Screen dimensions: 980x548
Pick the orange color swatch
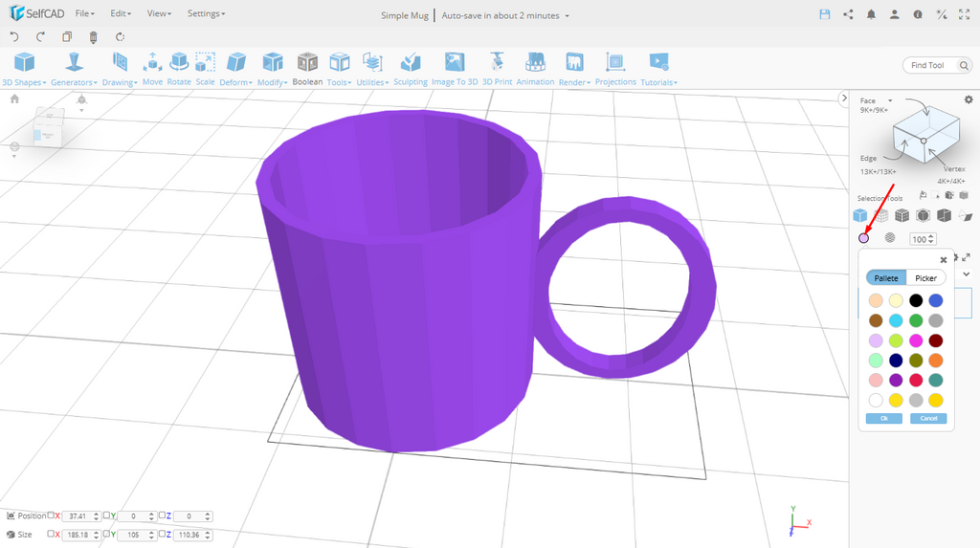936,361
